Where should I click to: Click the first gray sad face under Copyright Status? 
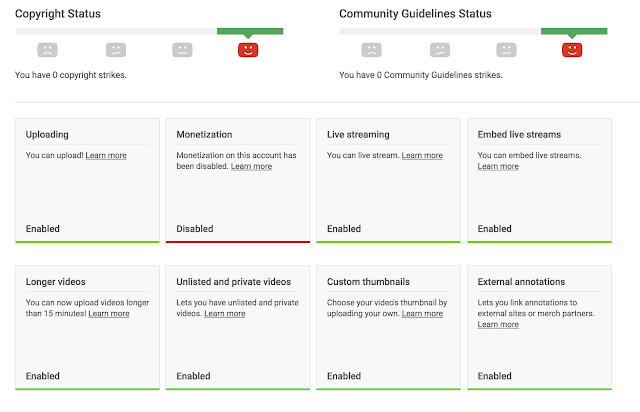48,50
